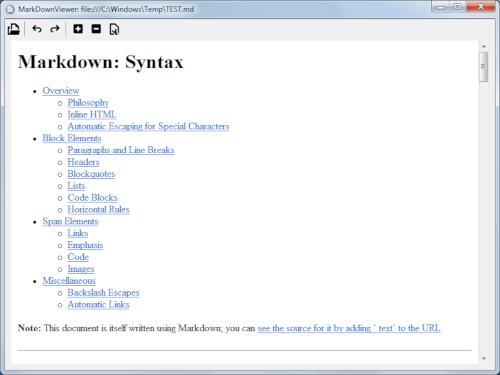
Task: Open the Code Blocks link
Action: pyautogui.click(x=92, y=198)
